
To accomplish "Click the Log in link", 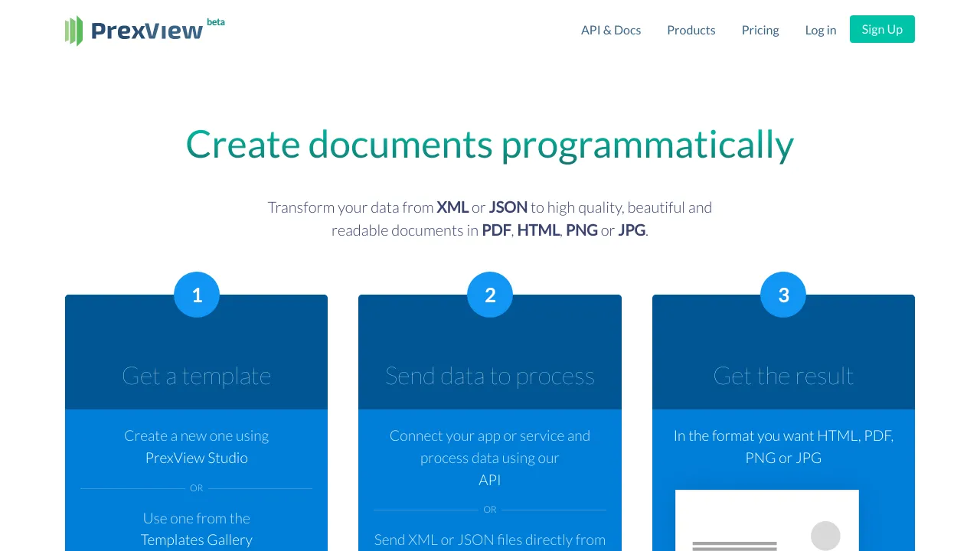I will pyautogui.click(x=821, y=30).
